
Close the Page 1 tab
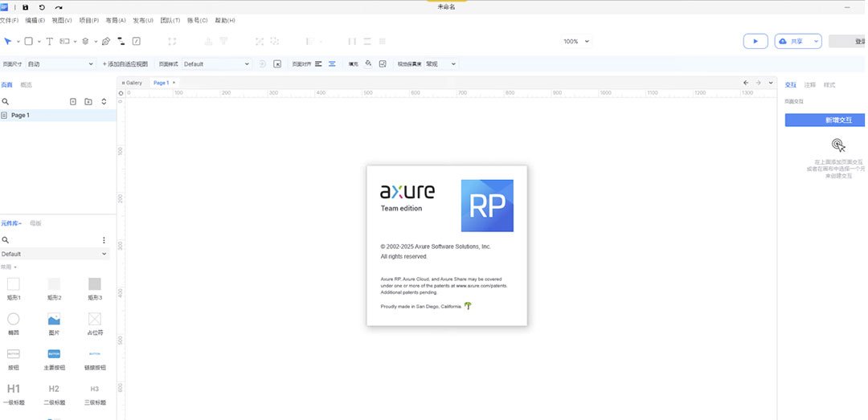(x=174, y=83)
